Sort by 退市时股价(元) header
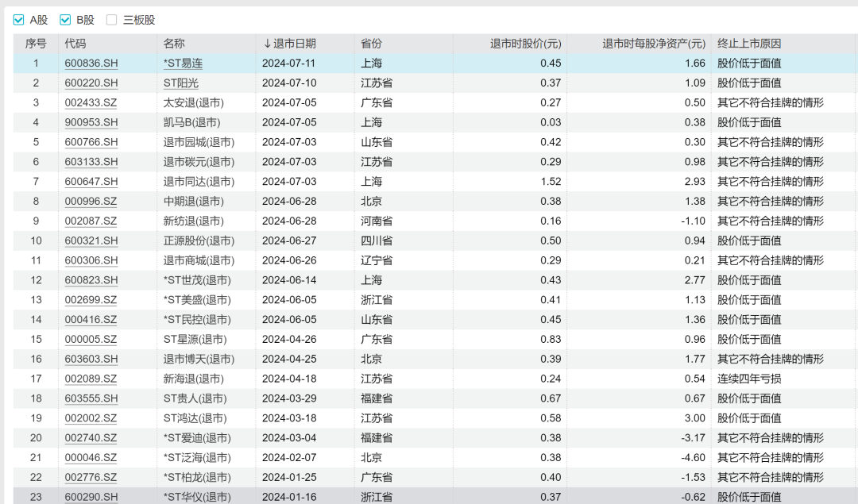The width and height of the screenshot is (858, 504). coord(525,44)
